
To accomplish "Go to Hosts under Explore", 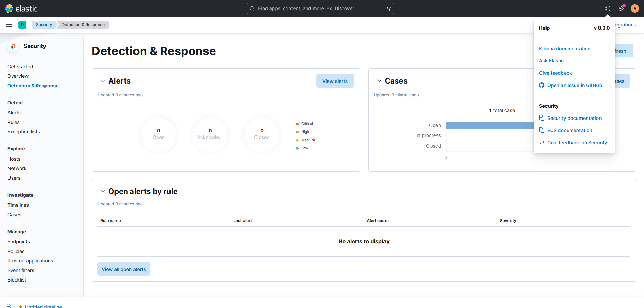I will (14, 159).
